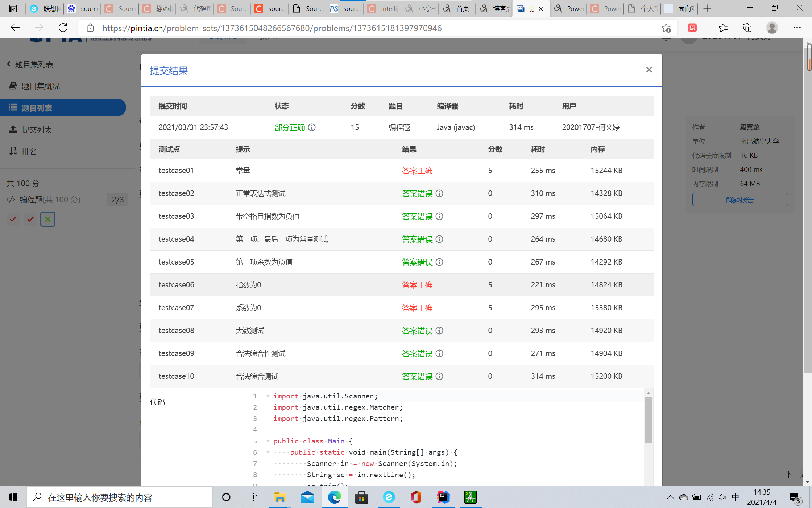Image resolution: width=812 pixels, height=508 pixels.
Task: Refresh the browser page
Action: [63, 28]
